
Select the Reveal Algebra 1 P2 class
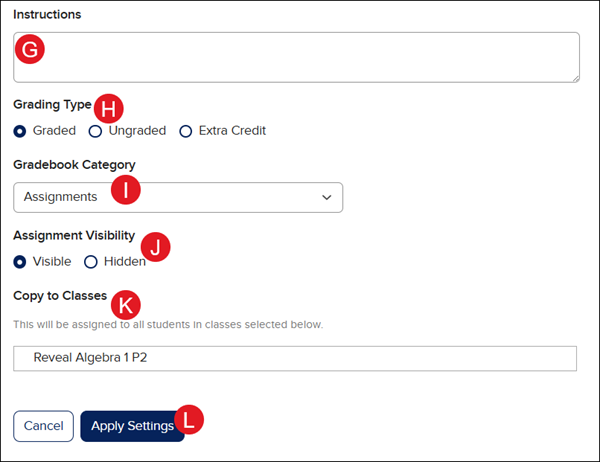click(295, 358)
